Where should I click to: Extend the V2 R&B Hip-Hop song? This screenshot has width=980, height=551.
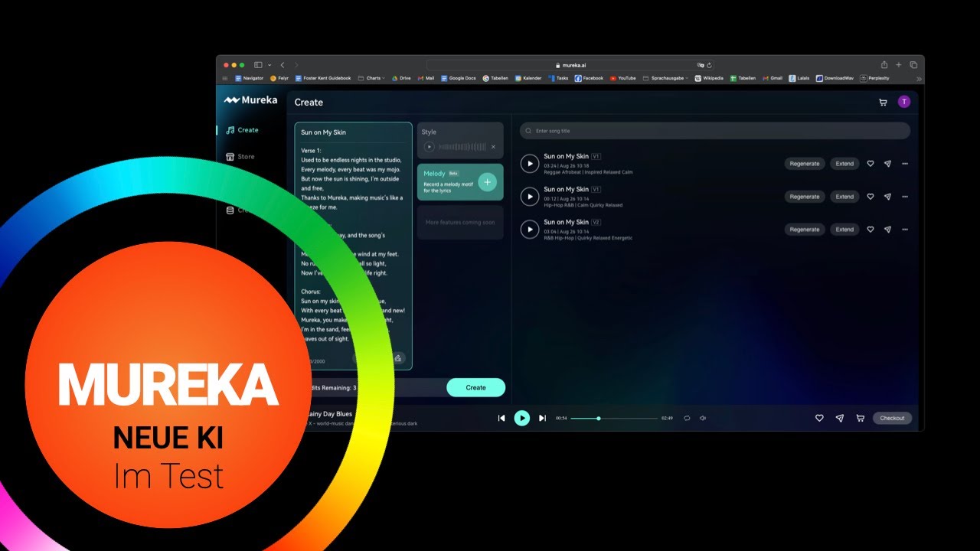tap(844, 230)
